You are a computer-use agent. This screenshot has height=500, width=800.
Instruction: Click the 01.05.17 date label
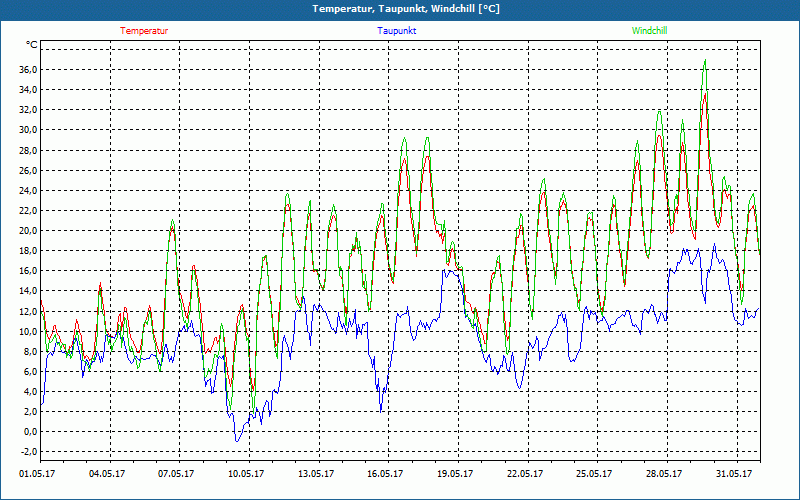[x=37, y=474]
